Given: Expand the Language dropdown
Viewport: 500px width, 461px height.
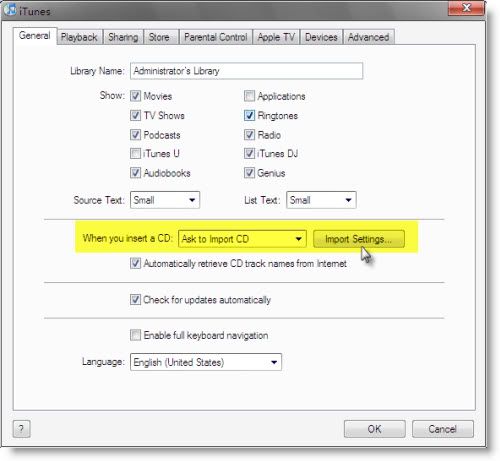Looking at the screenshot, I should click(x=206, y=362).
